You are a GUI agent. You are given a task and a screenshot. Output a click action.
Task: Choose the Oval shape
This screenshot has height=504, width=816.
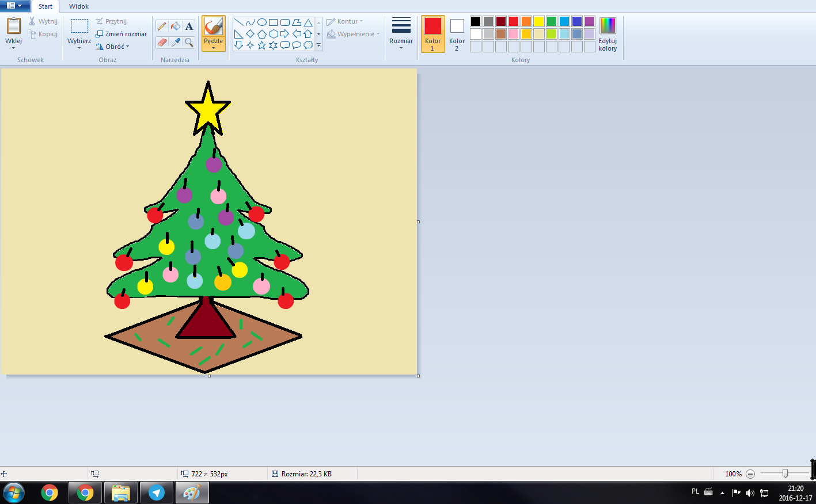(x=261, y=22)
